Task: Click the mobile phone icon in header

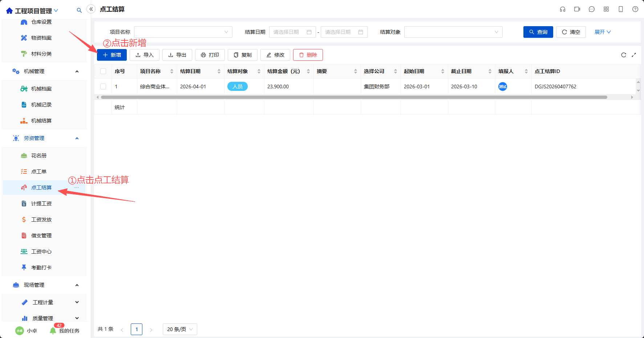Action: (621, 9)
